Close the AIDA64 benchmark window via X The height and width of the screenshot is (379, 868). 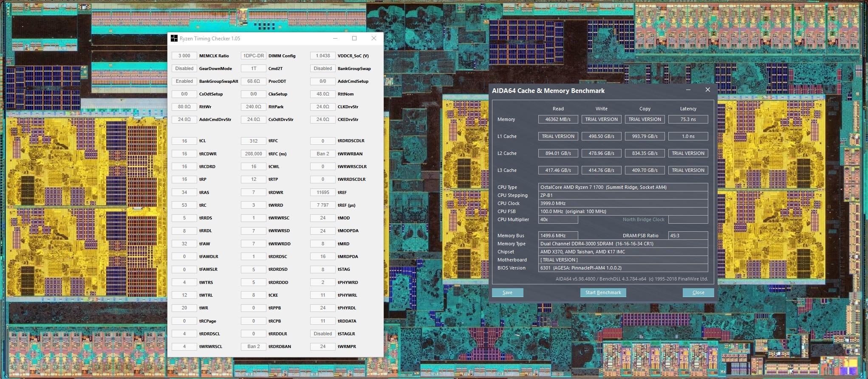707,90
